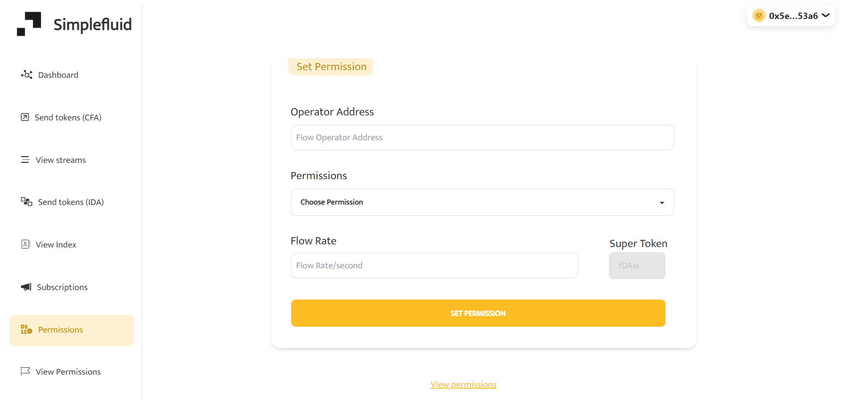Click into the Flow Rate/second input
Image resolution: width=868 pixels, height=400 pixels.
tap(434, 266)
